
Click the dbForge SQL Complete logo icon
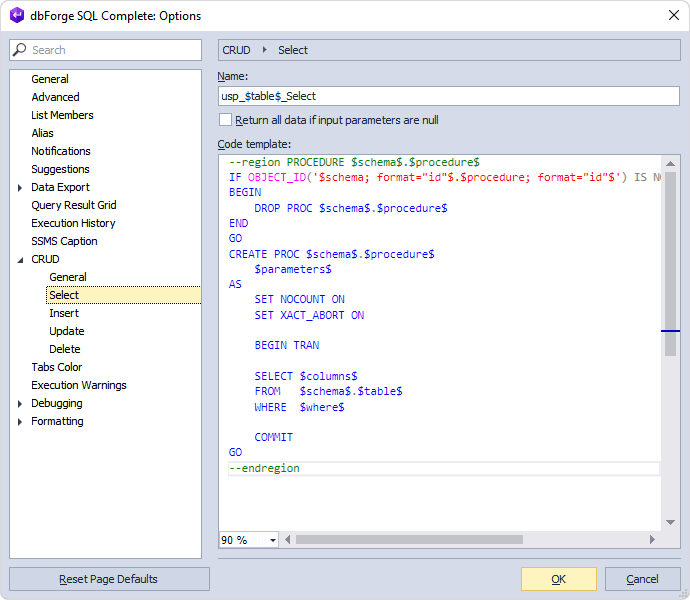click(17, 15)
